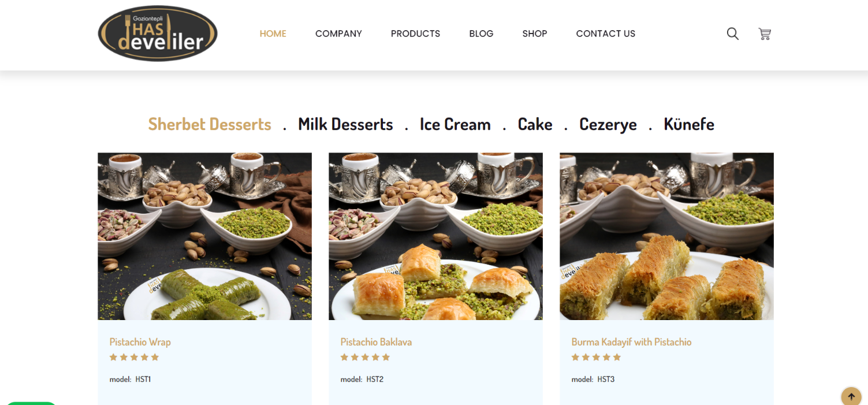Click the Has Develiler logo
This screenshot has height=405, width=868.
click(x=158, y=34)
